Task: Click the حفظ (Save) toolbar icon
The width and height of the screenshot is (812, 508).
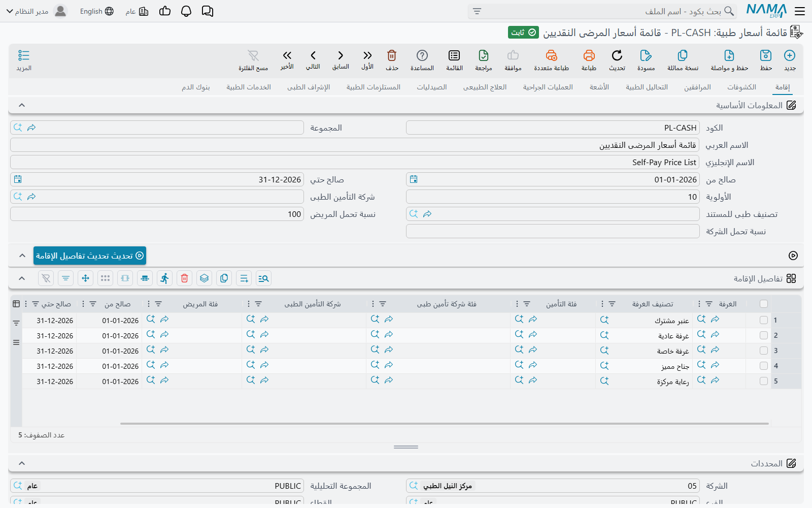Action: [766, 55]
